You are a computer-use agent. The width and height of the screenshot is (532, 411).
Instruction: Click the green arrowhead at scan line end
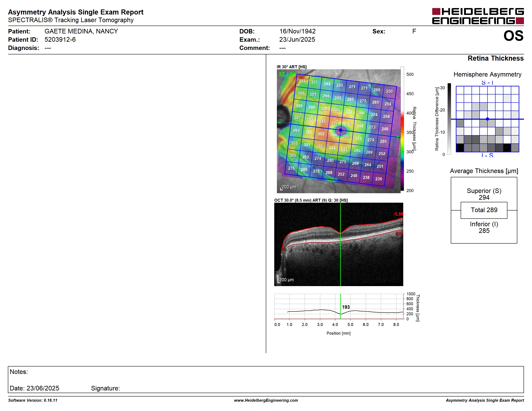click(x=398, y=137)
